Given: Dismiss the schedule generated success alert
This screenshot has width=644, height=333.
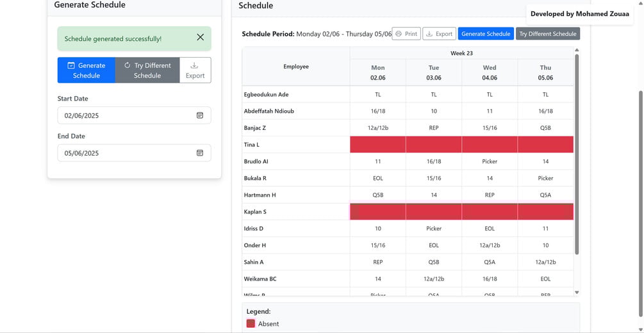Looking at the screenshot, I should pyautogui.click(x=200, y=37).
